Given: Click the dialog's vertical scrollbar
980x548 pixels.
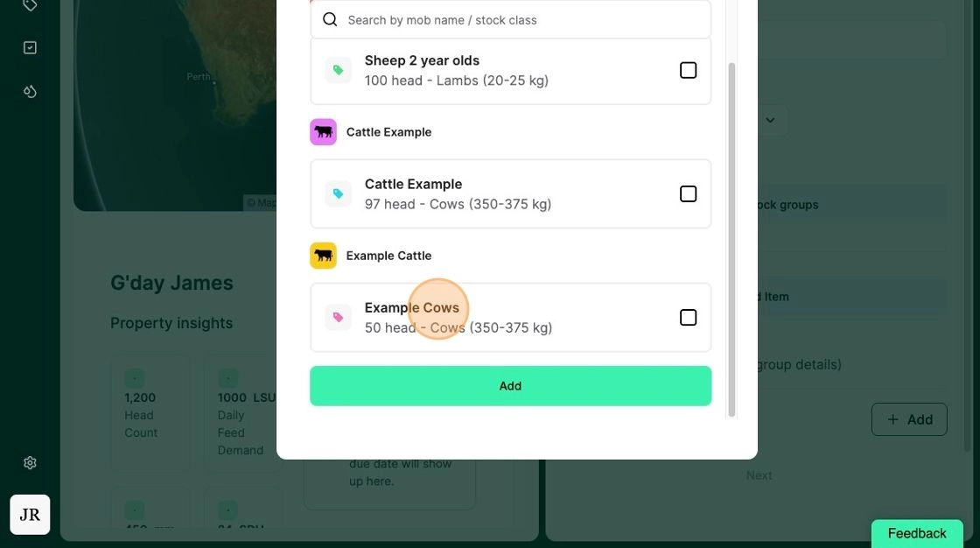Looking at the screenshot, I should click(731, 240).
